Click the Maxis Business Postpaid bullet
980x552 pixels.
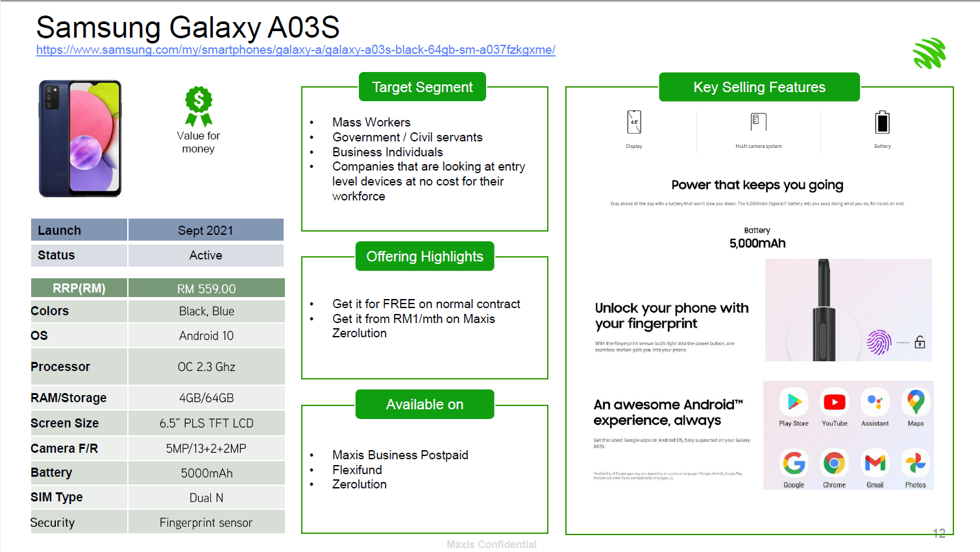point(400,455)
